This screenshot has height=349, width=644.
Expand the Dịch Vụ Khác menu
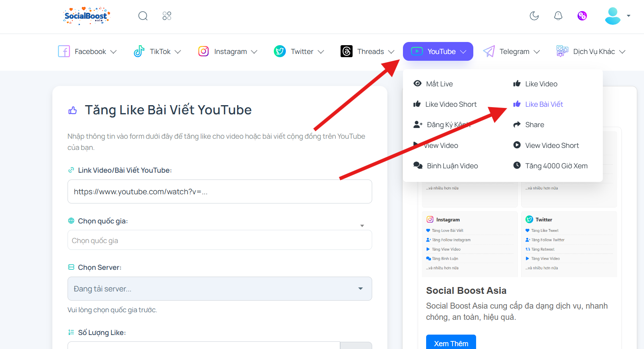591,52
